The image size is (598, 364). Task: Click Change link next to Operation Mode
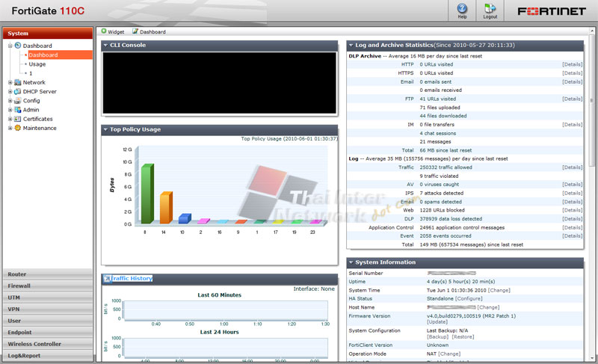[x=449, y=354]
